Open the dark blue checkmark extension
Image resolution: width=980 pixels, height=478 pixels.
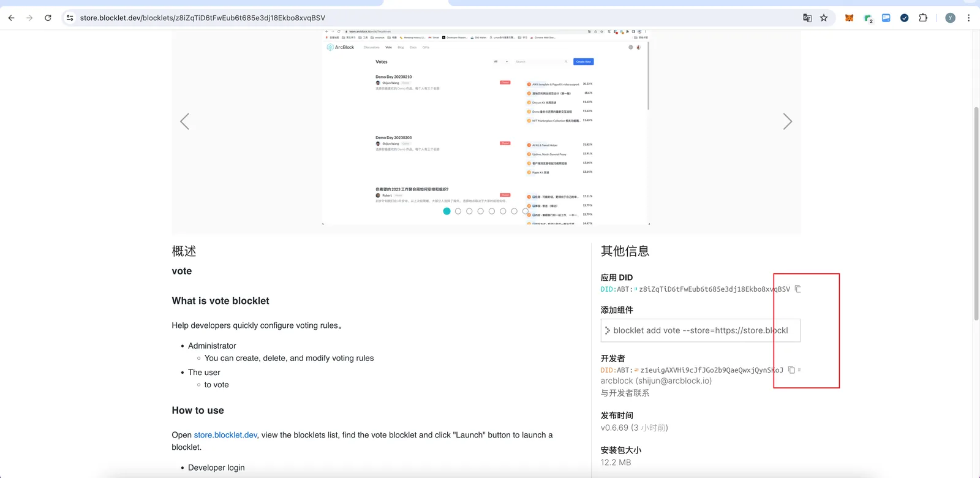pos(904,18)
